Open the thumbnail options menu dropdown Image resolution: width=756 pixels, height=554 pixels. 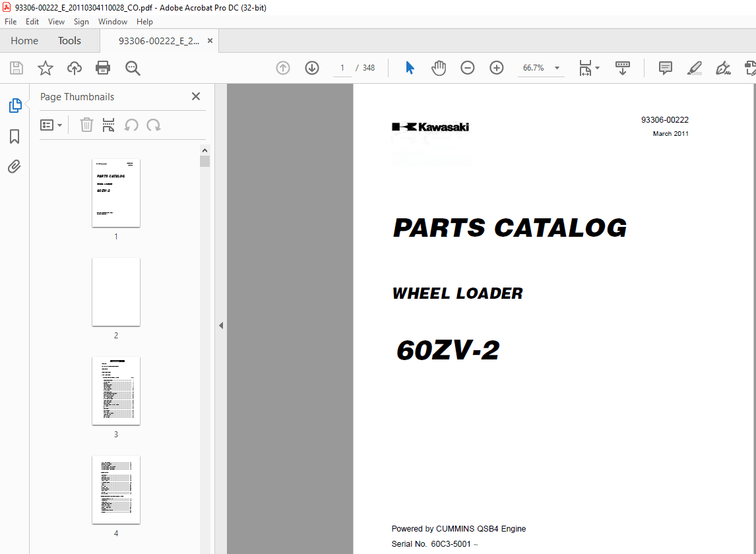51,125
